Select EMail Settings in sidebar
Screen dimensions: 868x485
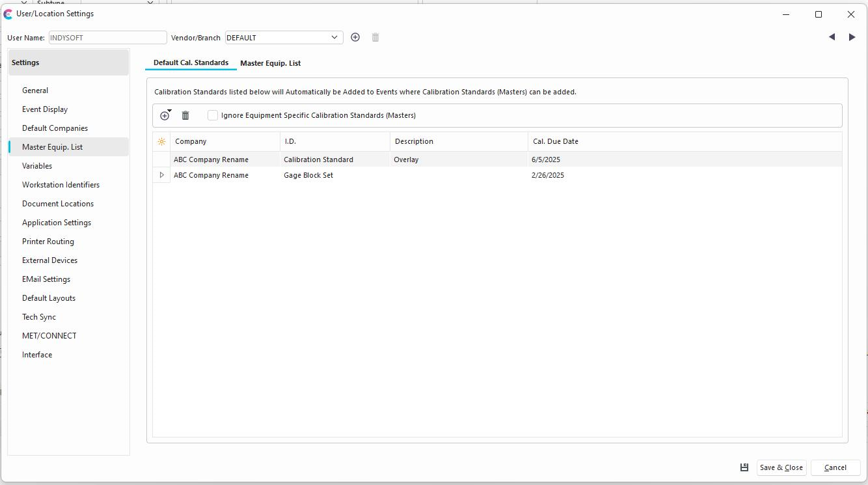click(46, 279)
